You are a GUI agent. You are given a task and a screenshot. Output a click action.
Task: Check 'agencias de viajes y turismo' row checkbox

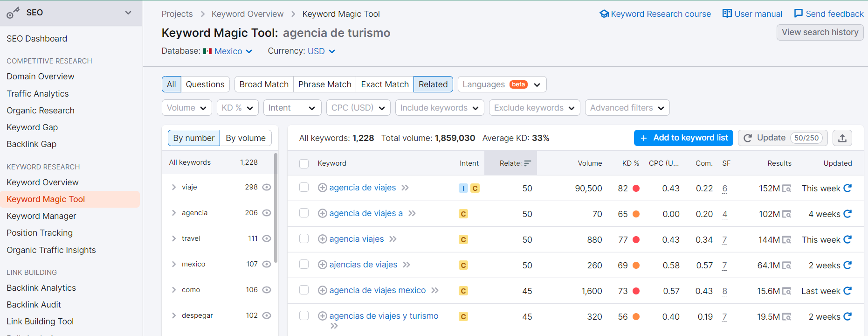pyautogui.click(x=304, y=315)
